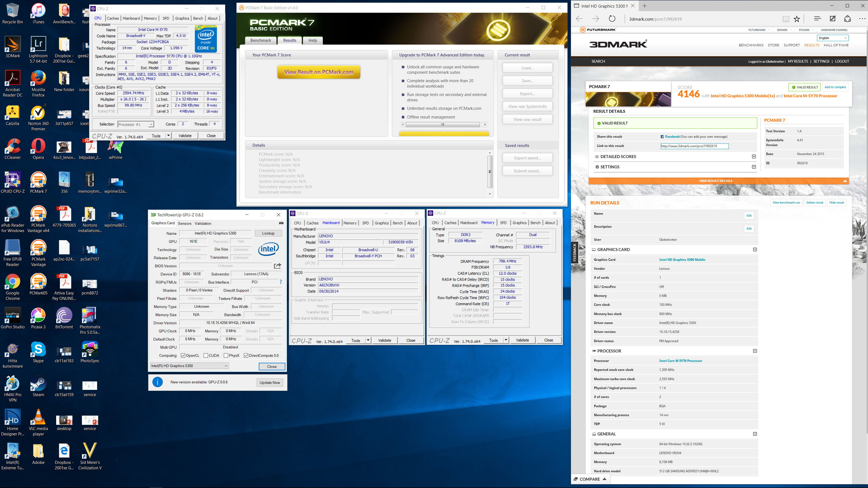
Task: Open the Tools dropdown arrow in top CPU-Z
Action: 168,136
